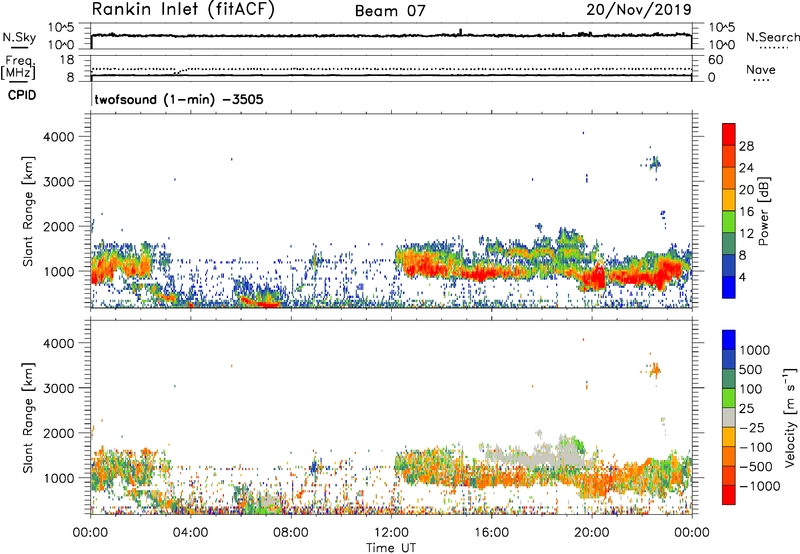Click the "20:00" time tick label
This screenshot has width=800, height=554.
[x=591, y=533]
